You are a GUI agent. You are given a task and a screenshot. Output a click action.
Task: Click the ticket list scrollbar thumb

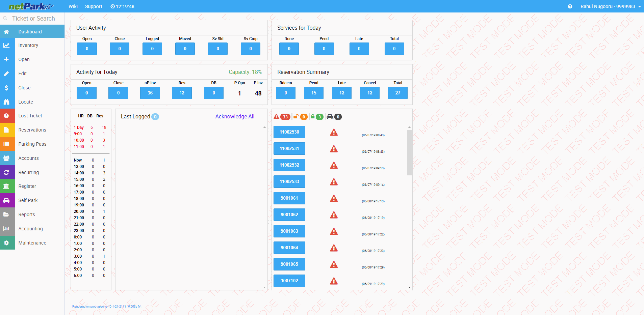409,152
